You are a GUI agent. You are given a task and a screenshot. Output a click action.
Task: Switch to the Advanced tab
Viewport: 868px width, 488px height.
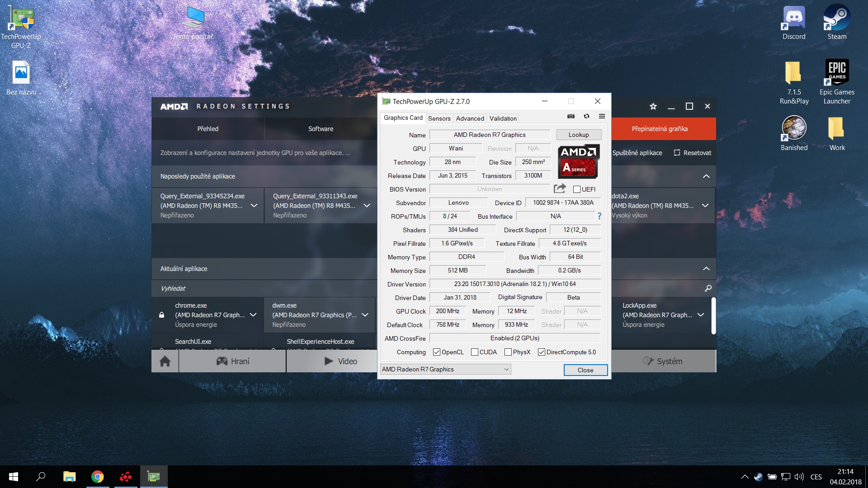pos(470,118)
